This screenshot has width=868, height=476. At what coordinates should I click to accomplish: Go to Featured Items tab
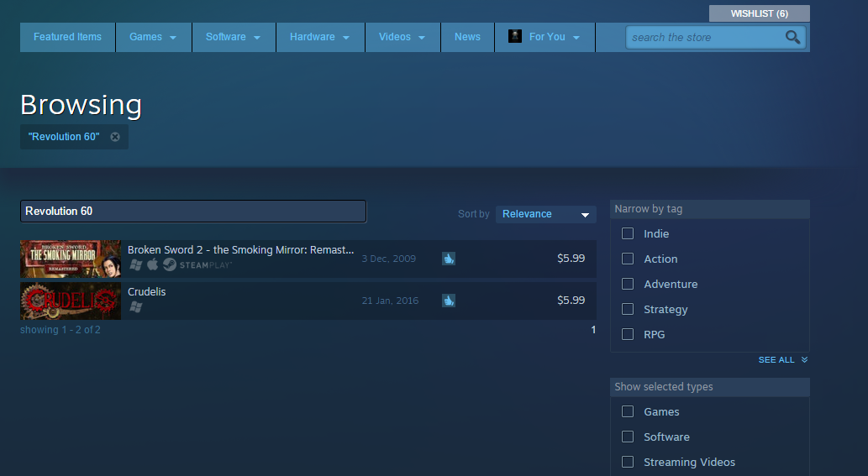click(67, 37)
